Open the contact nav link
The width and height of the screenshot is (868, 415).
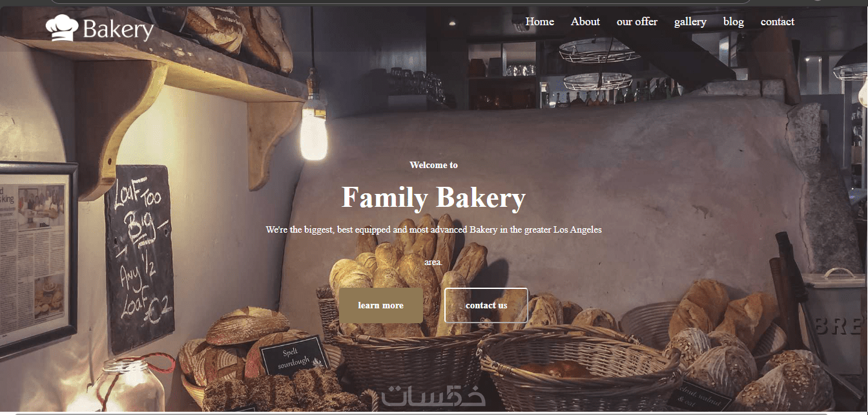click(778, 21)
